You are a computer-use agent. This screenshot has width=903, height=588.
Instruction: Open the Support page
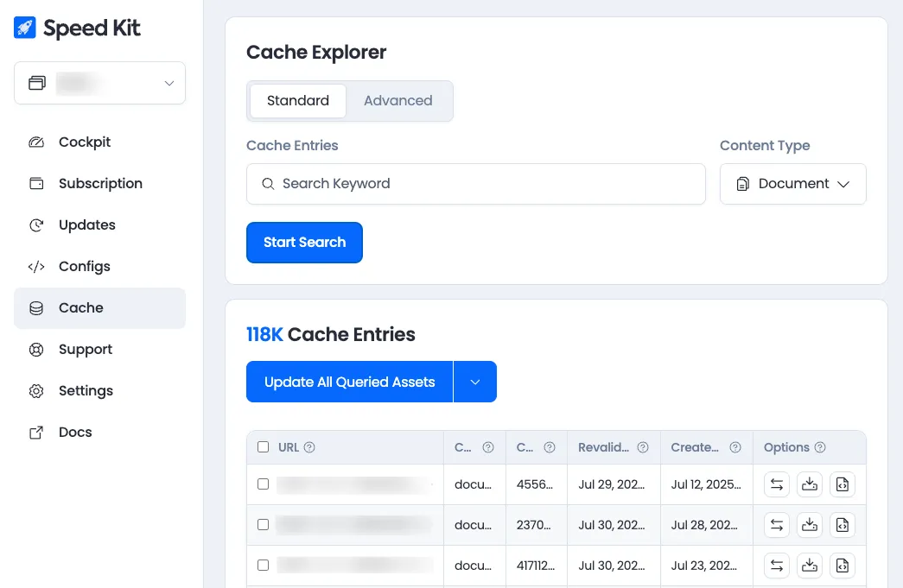point(99,349)
